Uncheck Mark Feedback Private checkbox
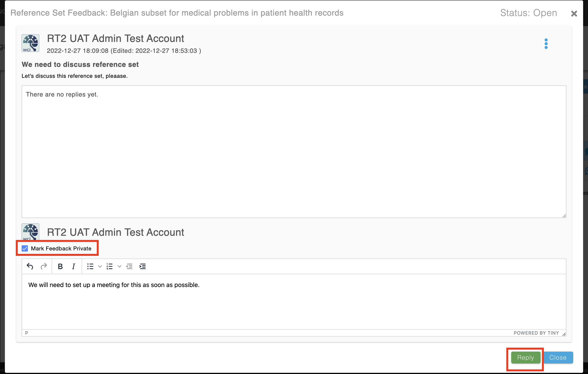Screen dimensions: 588x374 [25, 248]
